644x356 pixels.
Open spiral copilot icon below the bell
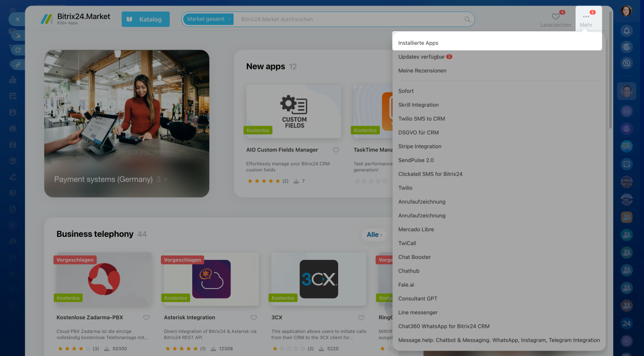coord(626,47)
